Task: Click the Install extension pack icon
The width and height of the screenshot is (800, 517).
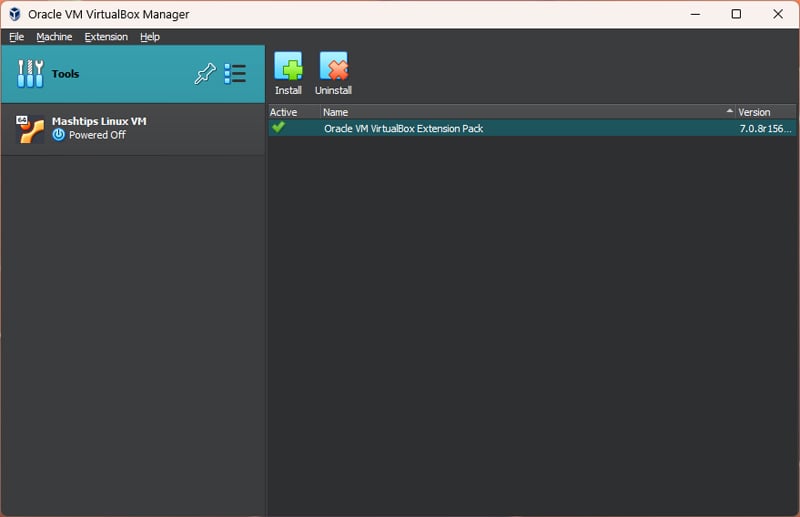Action: tap(288, 66)
